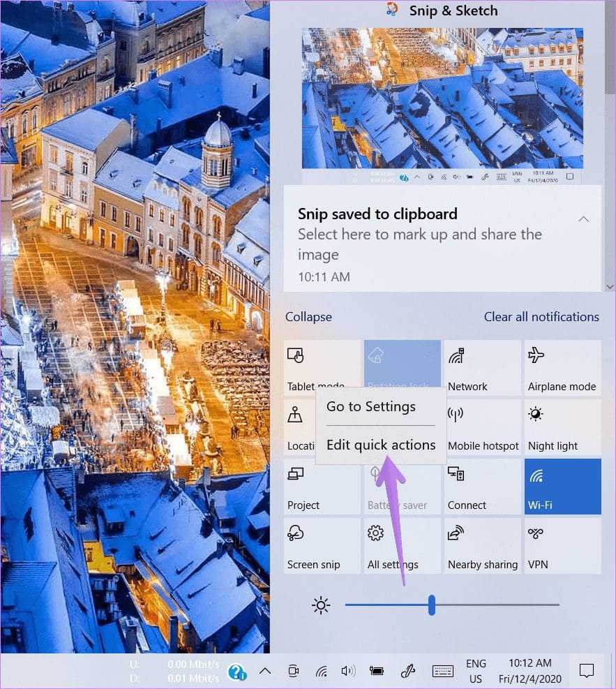
Task: Open the Network quick action tile
Action: tap(482, 368)
